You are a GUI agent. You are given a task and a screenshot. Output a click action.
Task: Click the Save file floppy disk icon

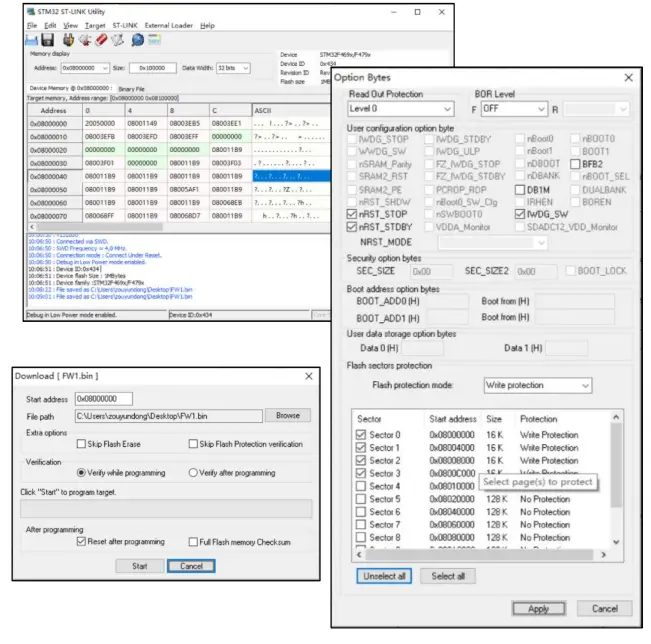tap(48, 40)
